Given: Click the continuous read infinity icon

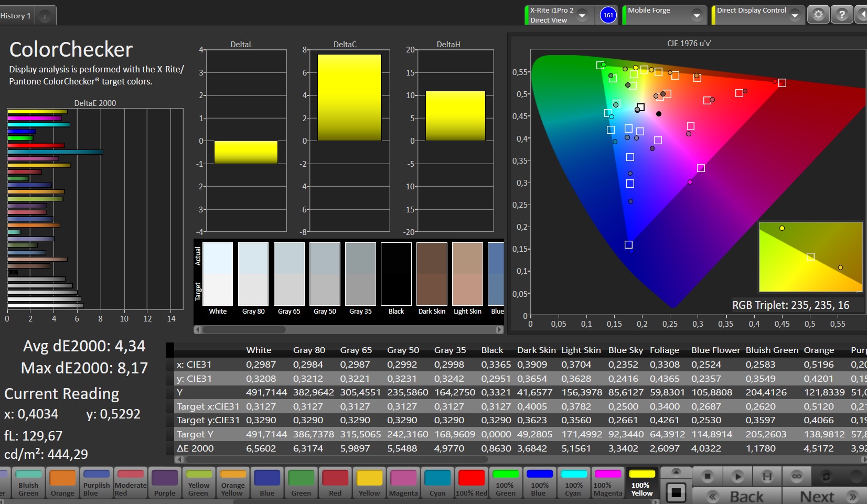Looking at the screenshot, I should point(797,476).
